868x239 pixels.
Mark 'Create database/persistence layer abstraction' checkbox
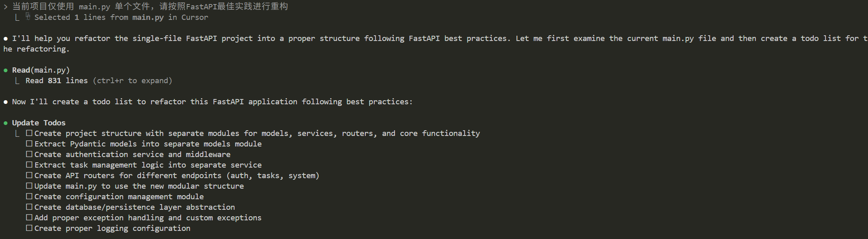tap(29, 207)
